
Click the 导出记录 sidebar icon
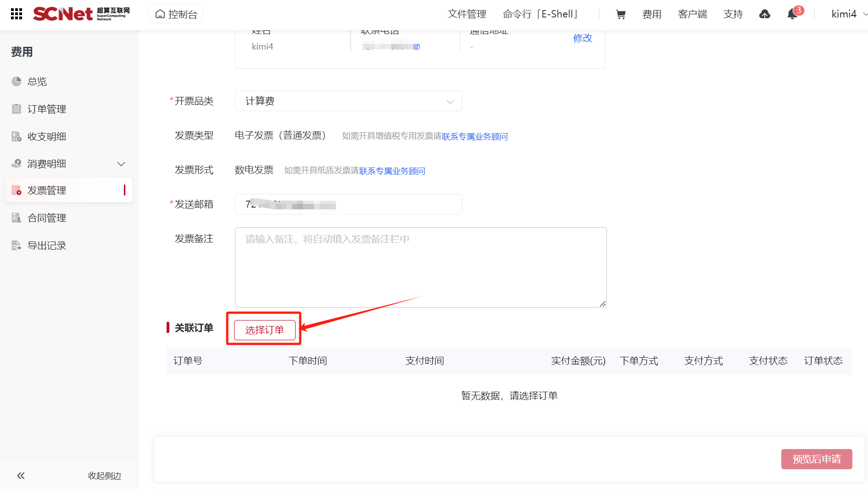click(17, 246)
